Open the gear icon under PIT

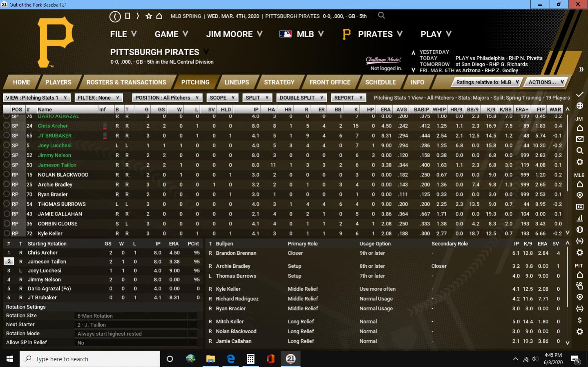(579, 331)
